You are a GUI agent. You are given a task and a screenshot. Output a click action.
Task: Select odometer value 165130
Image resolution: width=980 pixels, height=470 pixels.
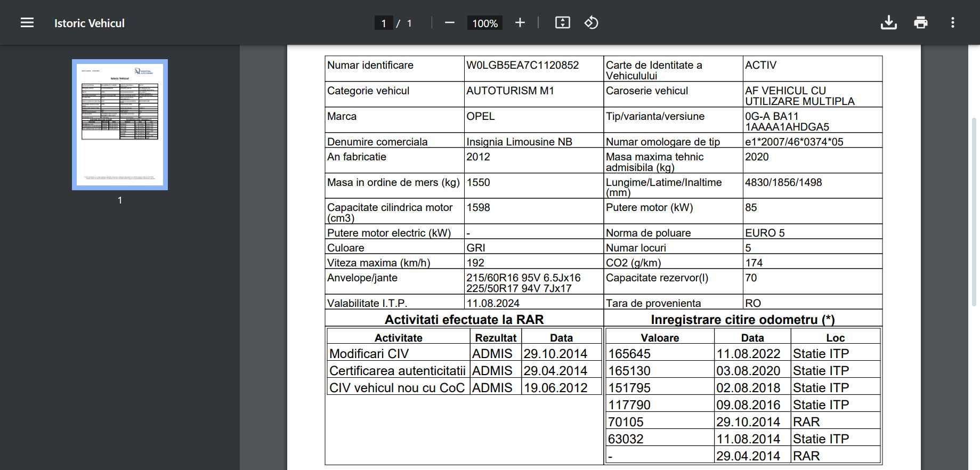629,371
